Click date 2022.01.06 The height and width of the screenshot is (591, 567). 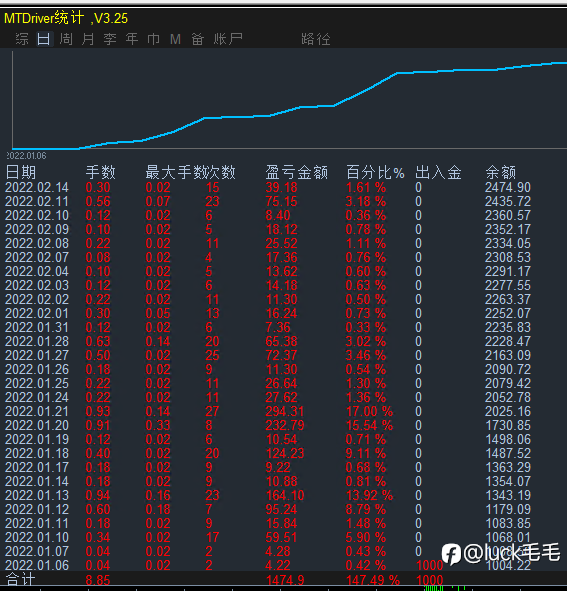[x=37, y=565]
